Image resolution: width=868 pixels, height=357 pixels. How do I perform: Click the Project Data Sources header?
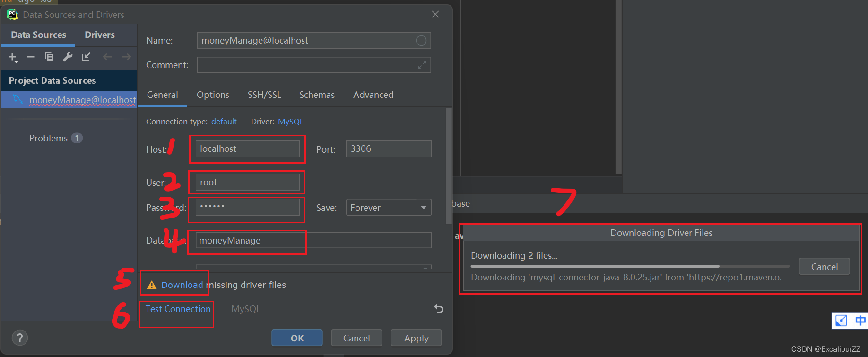click(x=69, y=80)
